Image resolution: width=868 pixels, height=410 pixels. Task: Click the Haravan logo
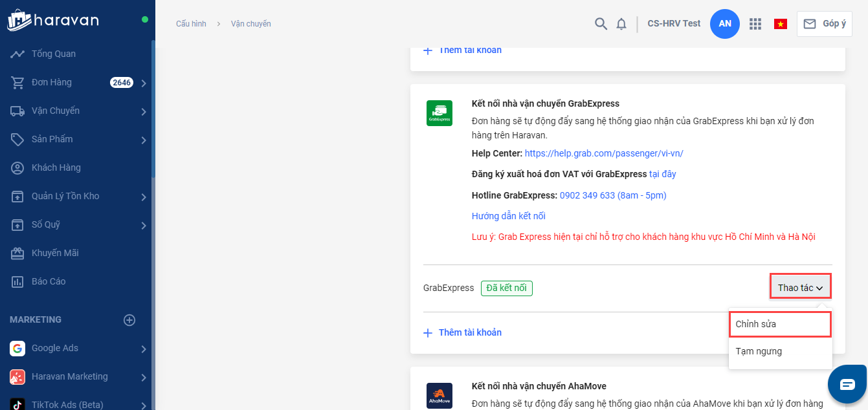click(53, 20)
